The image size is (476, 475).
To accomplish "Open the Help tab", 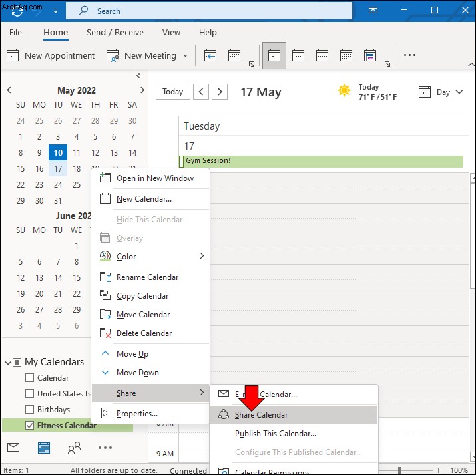I will [x=208, y=32].
